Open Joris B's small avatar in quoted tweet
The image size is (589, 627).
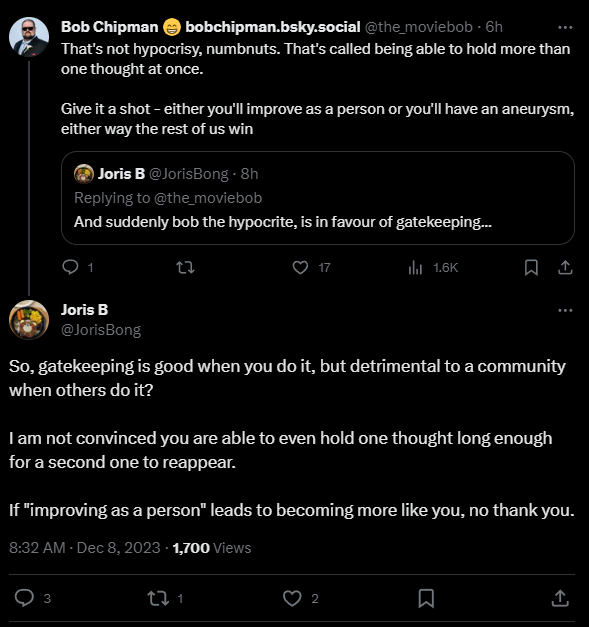pyautogui.click(x=84, y=174)
